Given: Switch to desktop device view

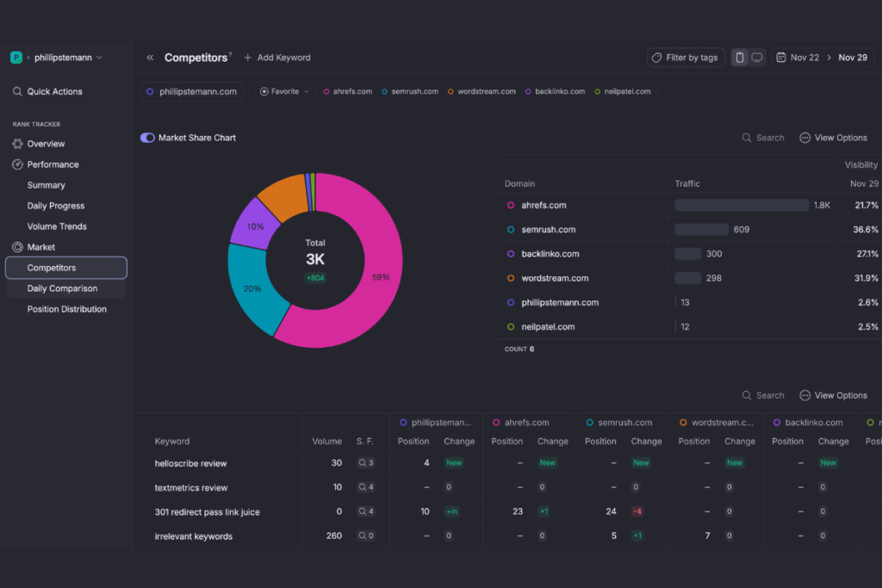Looking at the screenshot, I should tap(757, 58).
